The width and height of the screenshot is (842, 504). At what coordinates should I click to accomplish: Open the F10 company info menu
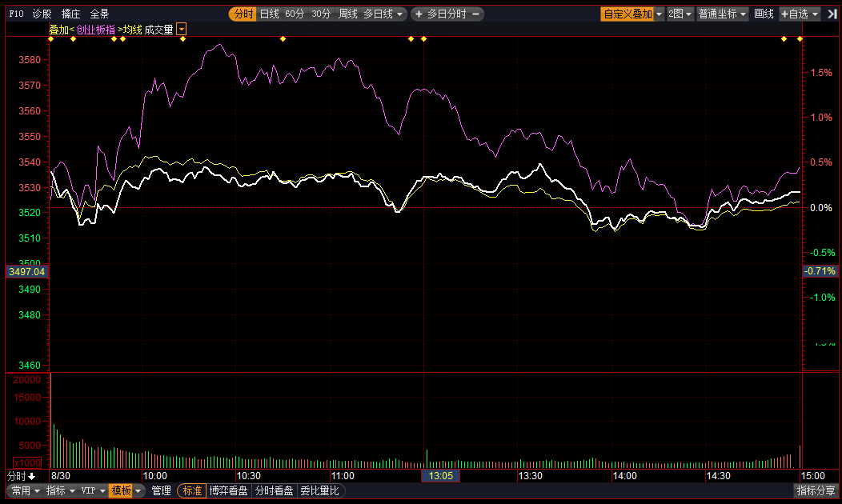coord(16,14)
